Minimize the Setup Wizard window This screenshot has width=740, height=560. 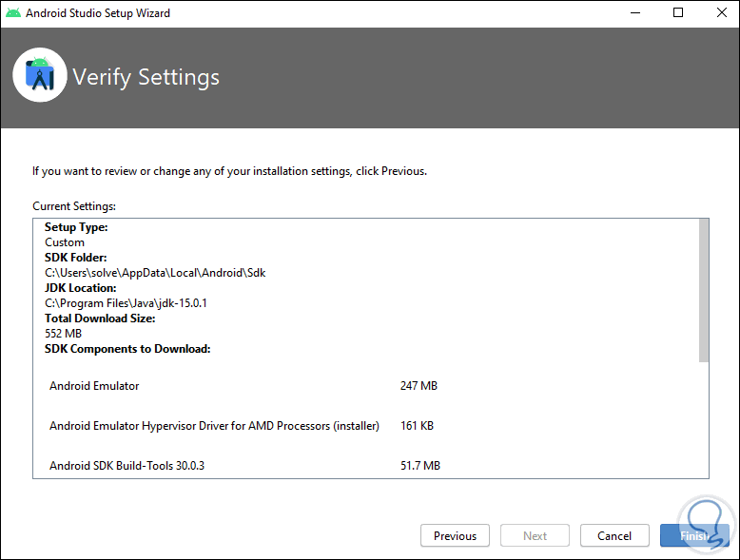click(634, 13)
